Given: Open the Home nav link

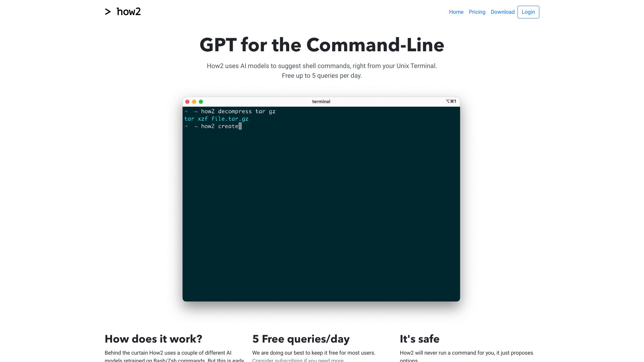Looking at the screenshot, I should [456, 12].
